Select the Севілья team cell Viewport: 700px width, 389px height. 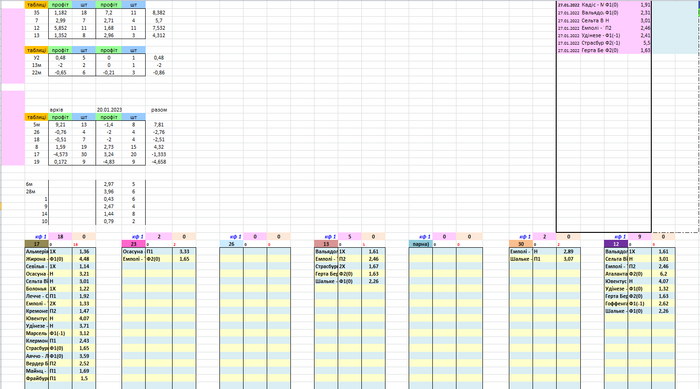pos(37,267)
